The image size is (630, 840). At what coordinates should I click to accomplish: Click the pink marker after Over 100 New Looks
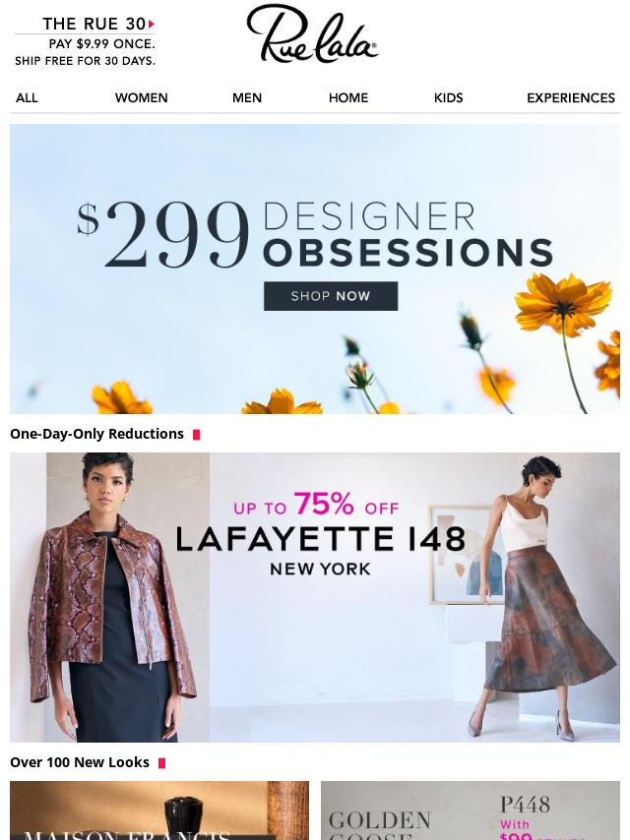(x=161, y=763)
